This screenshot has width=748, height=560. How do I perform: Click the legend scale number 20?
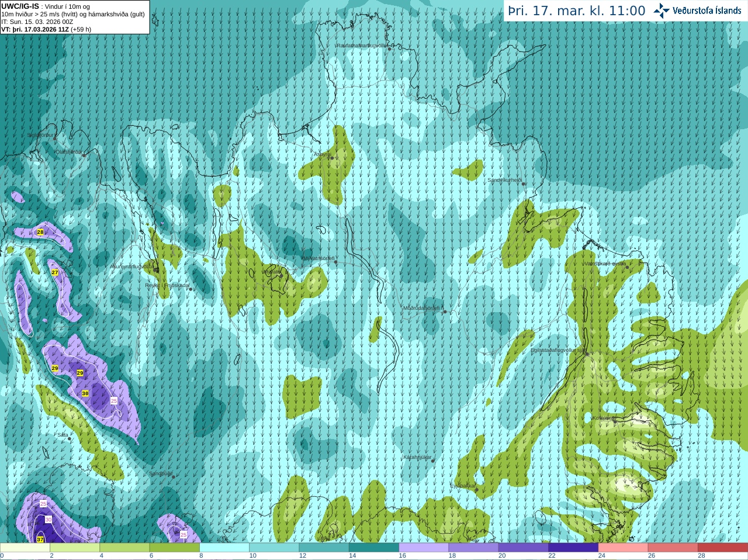[503, 556]
